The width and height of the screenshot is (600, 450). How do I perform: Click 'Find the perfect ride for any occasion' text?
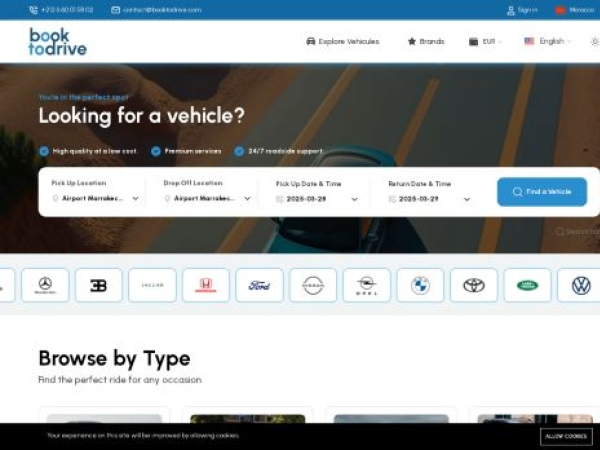pyautogui.click(x=120, y=380)
